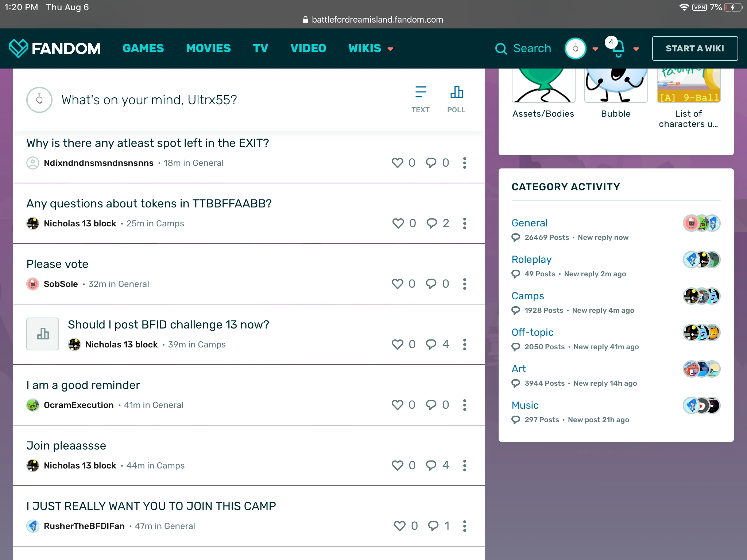
Task: Go to the GAMES nav item
Action: tap(143, 48)
